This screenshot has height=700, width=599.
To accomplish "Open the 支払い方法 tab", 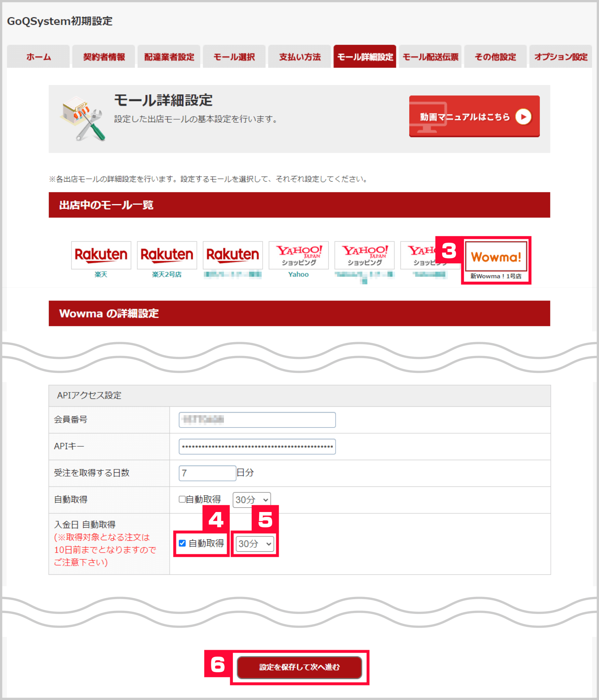I will click(299, 56).
